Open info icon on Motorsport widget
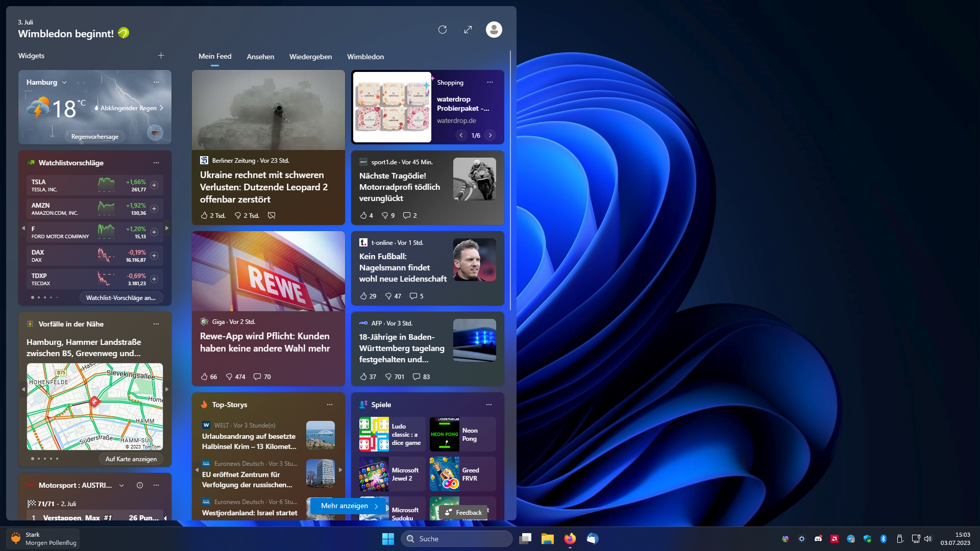Viewport: 980px width, 551px height. (x=140, y=485)
